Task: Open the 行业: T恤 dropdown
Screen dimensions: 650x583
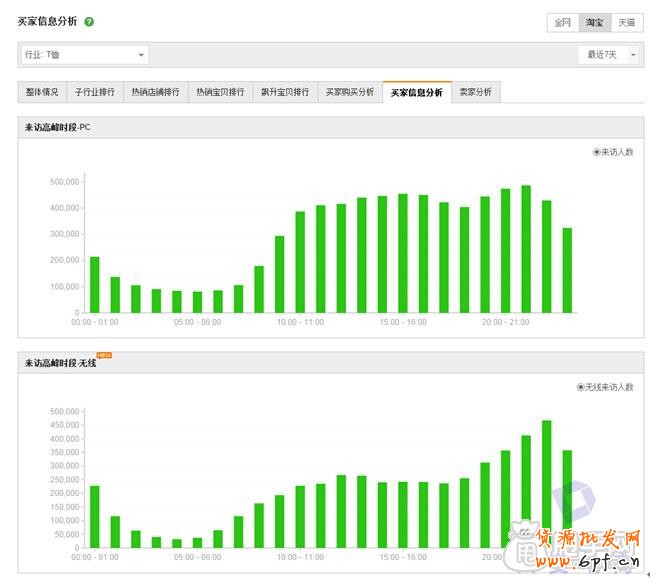Action: [x=85, y=55]
